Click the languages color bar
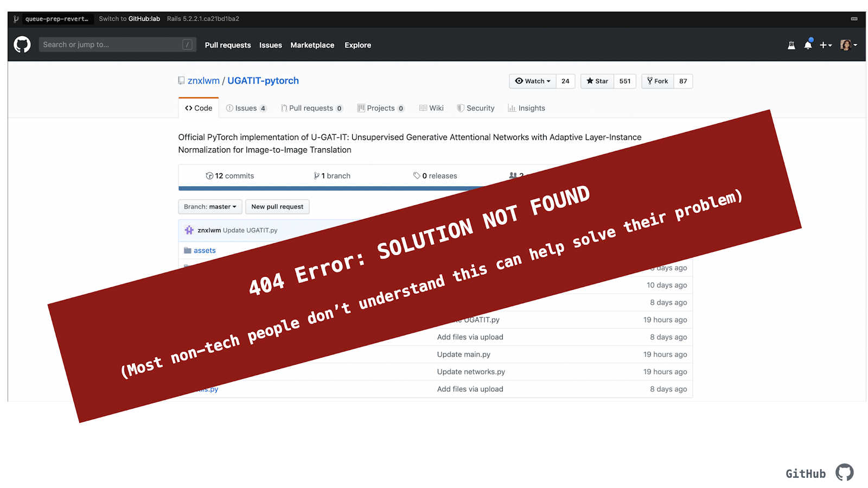The width and height of the screenshot is (868, 488). (331, 188)
